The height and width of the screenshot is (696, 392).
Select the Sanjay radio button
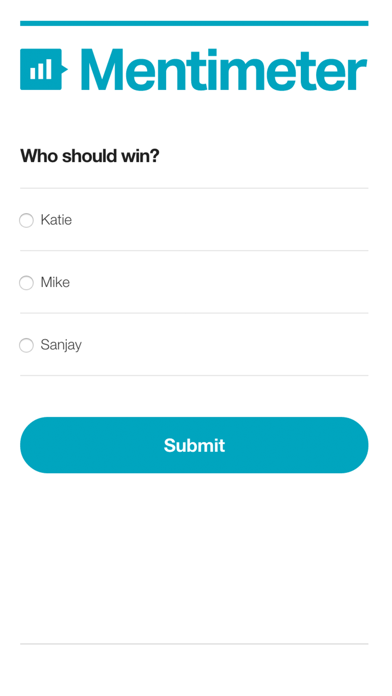[x=26, y=345]
